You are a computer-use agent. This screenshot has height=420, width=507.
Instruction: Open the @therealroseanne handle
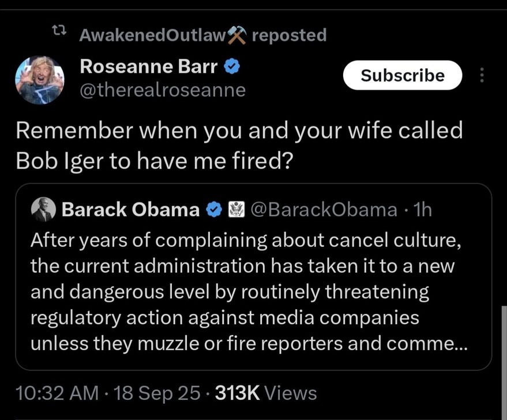(x=162, y=90)
